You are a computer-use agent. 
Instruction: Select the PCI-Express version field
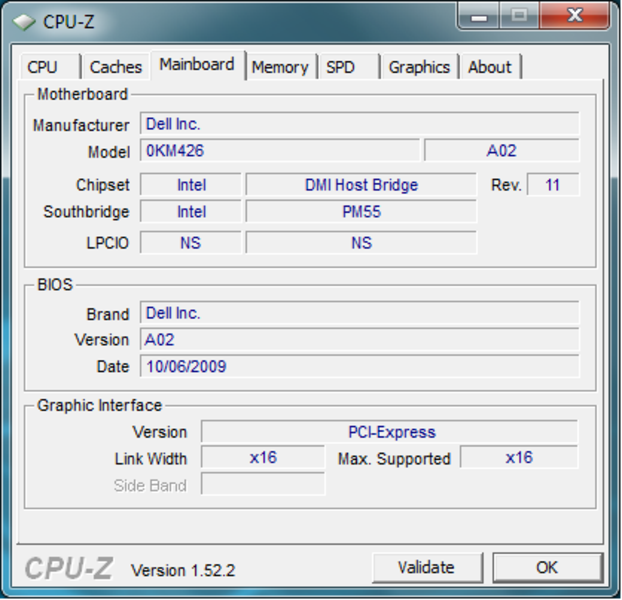[x=389, y=431]
